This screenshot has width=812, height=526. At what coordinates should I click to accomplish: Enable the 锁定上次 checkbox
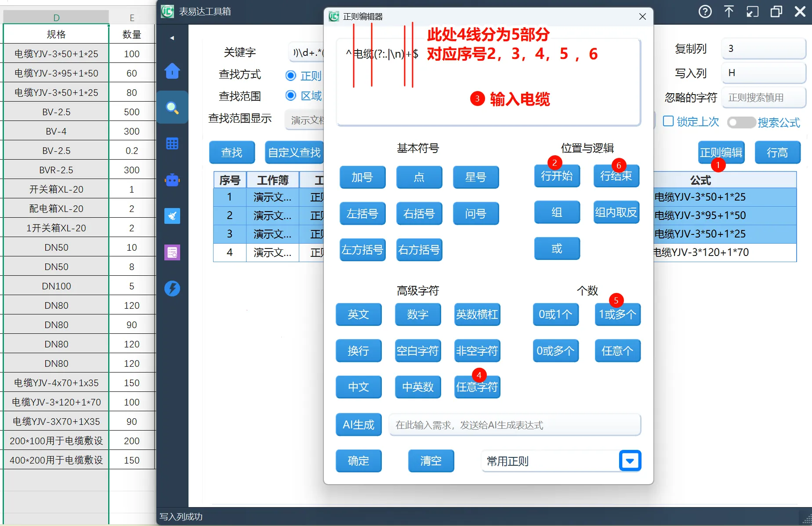(x=668, y=121)
